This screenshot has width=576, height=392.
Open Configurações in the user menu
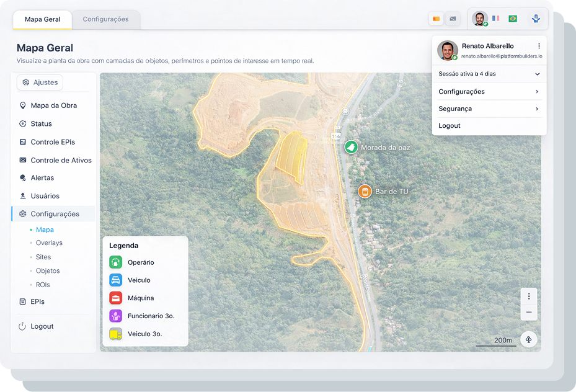pos(489,91)
